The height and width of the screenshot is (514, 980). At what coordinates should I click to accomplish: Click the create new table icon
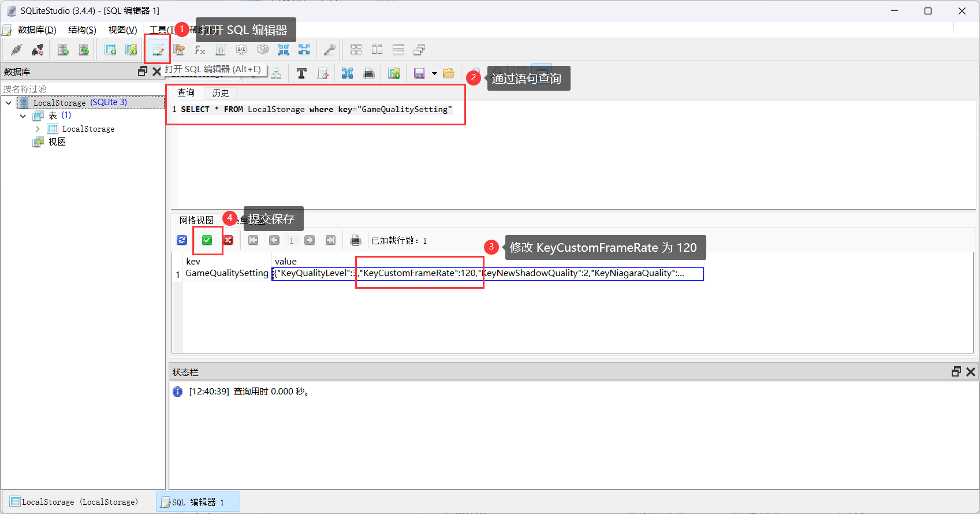110,50
